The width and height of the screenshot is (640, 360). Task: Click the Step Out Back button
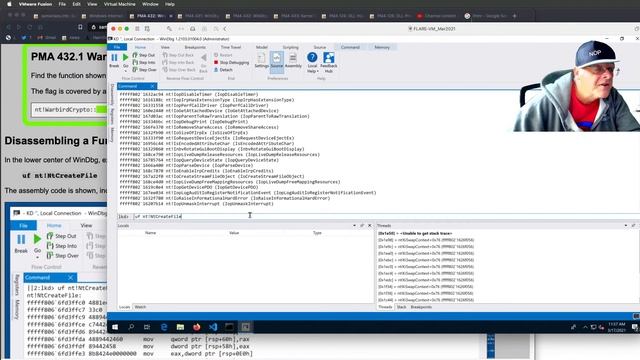pyautogui.click(x=178, y=55)
